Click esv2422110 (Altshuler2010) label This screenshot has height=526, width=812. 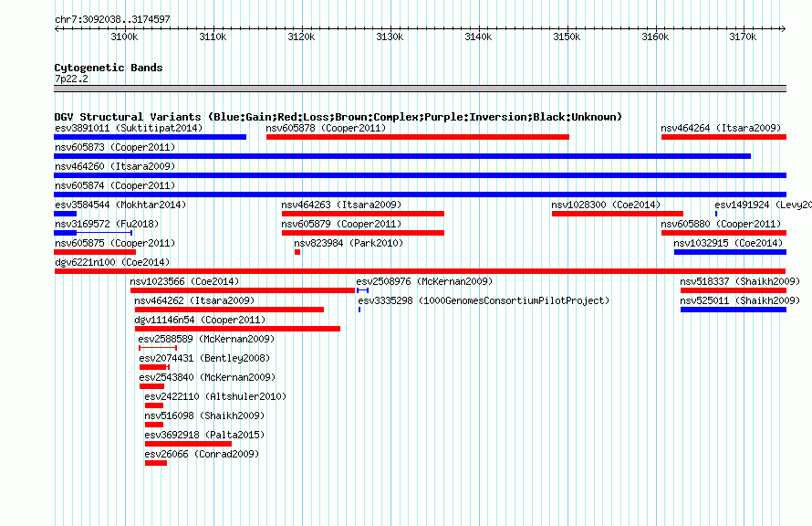click(215, 396)
